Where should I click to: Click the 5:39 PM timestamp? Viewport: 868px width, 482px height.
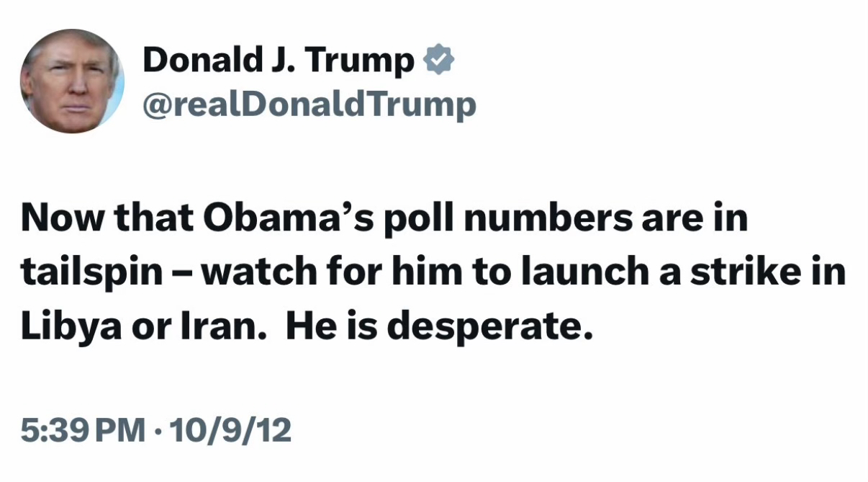click(82, 430)
